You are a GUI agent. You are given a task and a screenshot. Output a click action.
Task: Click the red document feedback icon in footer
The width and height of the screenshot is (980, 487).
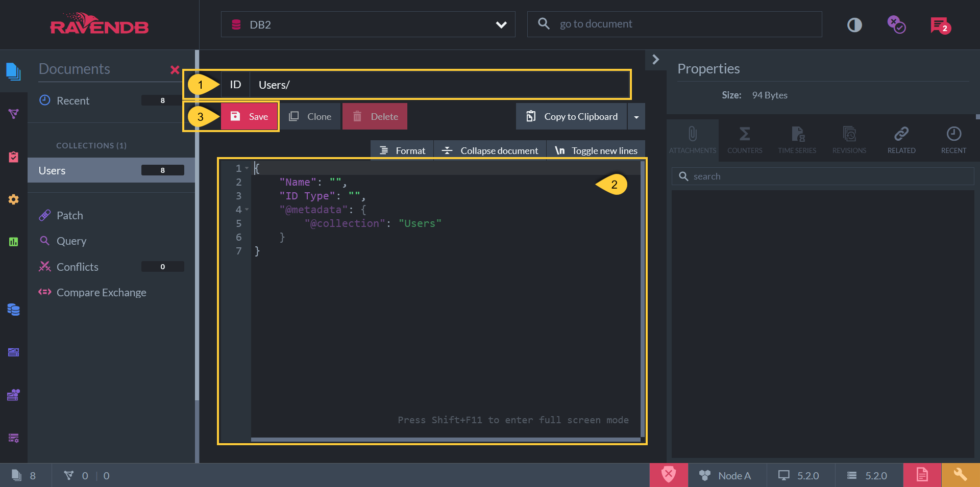click(x=922, y=475)
